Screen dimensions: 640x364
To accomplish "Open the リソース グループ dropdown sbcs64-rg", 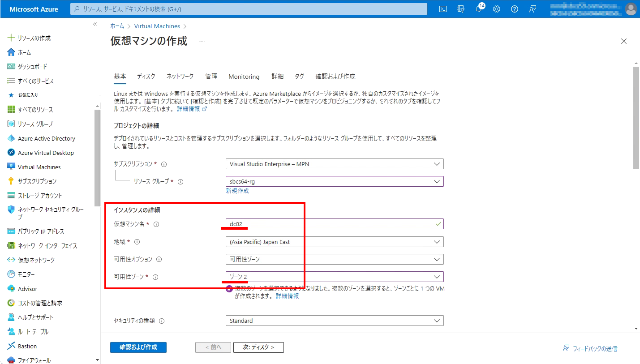I will [335, 181].
